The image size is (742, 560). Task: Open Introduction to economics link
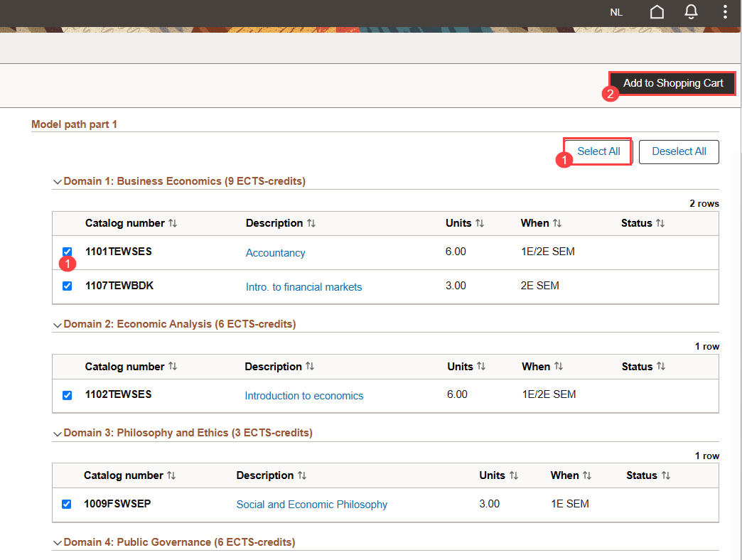tap(303, 396)
